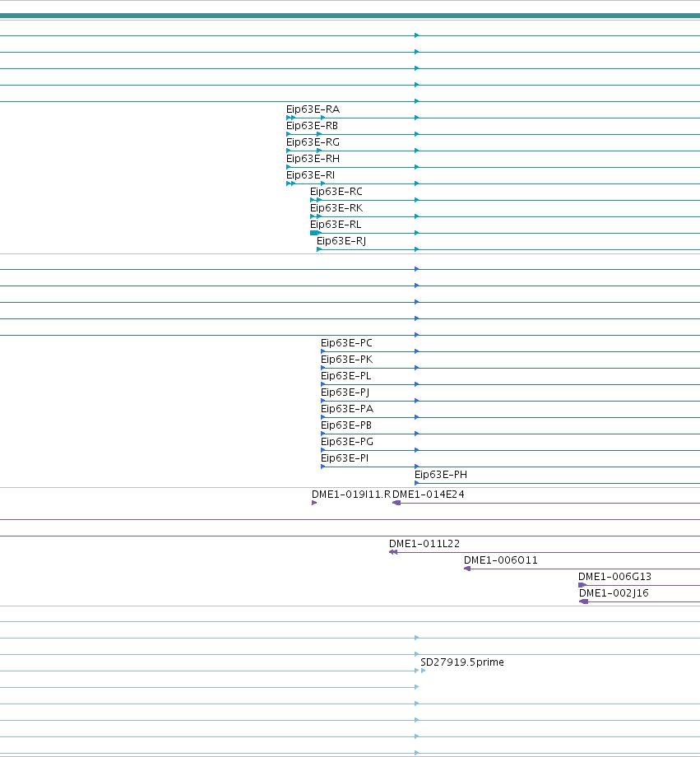
Task: Select the DME1-019I11.R feature label
Action: [351, 495]
